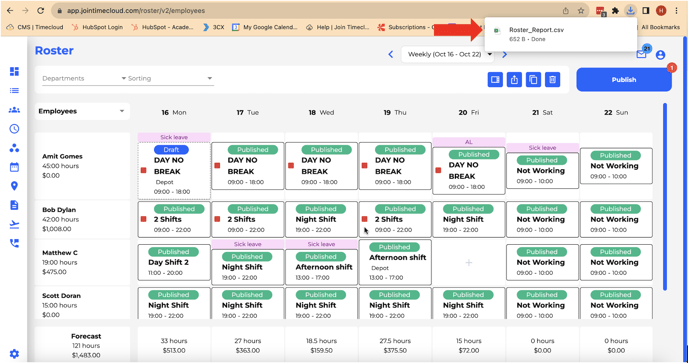Open Chrome profile avatar H

[661, 11]
